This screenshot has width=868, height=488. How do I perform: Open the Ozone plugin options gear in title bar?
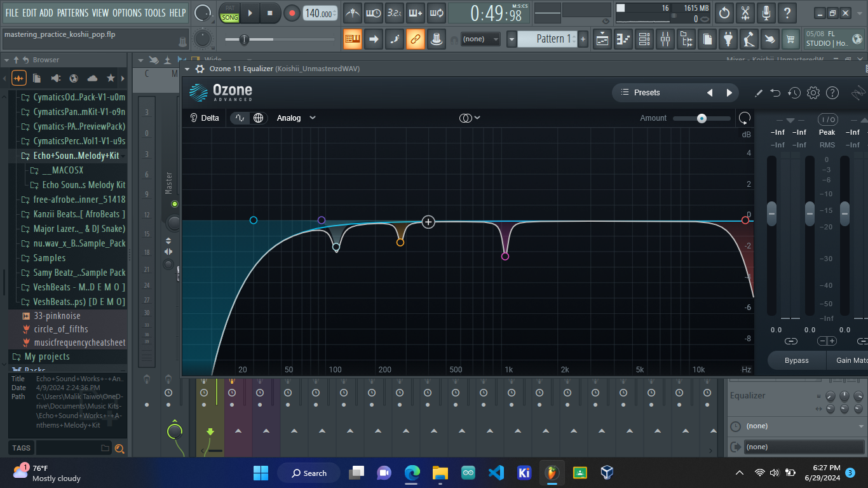(200, 69)
